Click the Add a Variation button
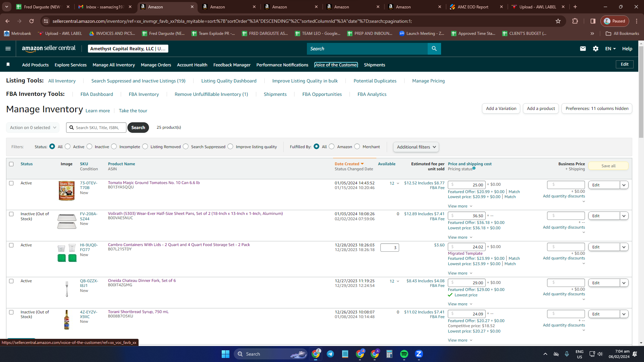This screenshot has height=362, width=644. coord(501,109)
